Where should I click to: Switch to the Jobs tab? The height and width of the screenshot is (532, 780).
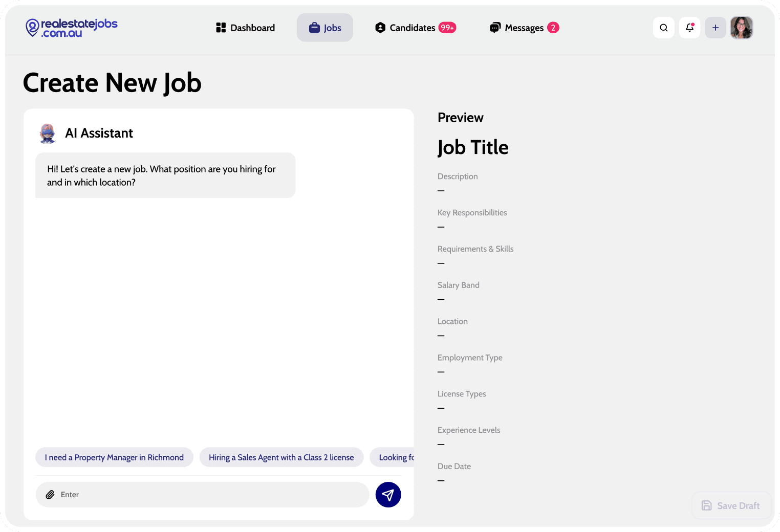325,28
